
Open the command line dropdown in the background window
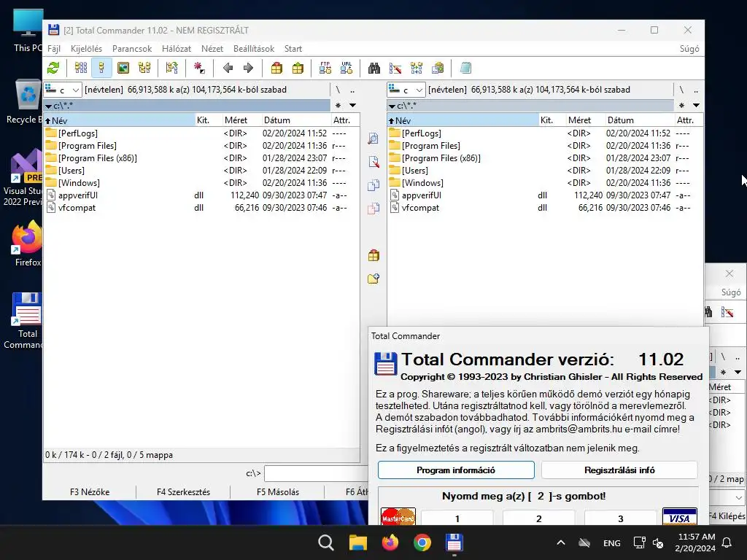point(738,497)
